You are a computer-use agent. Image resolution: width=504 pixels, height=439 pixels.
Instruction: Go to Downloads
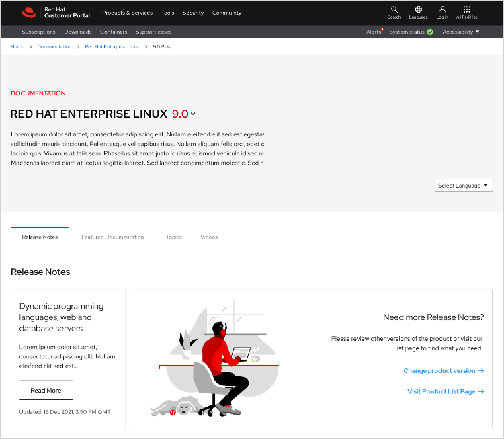click(78, 32)
